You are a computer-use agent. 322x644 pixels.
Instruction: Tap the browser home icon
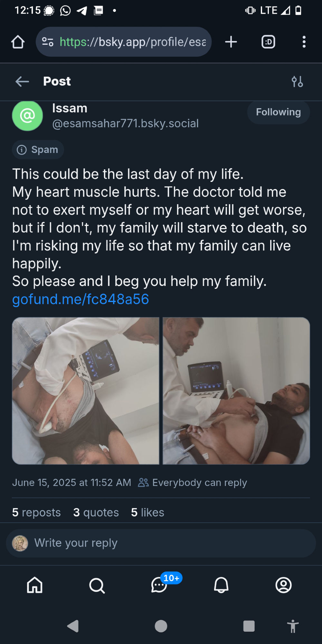click(18, 42)
